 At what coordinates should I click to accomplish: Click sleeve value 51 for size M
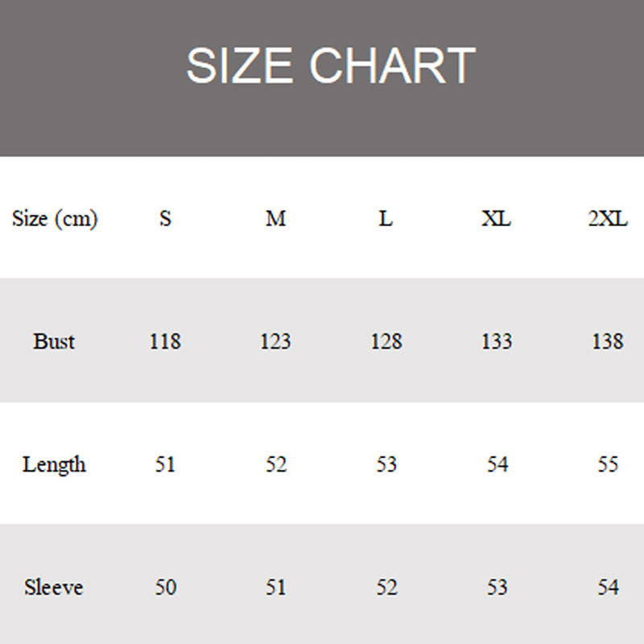[x=275, y=587]
